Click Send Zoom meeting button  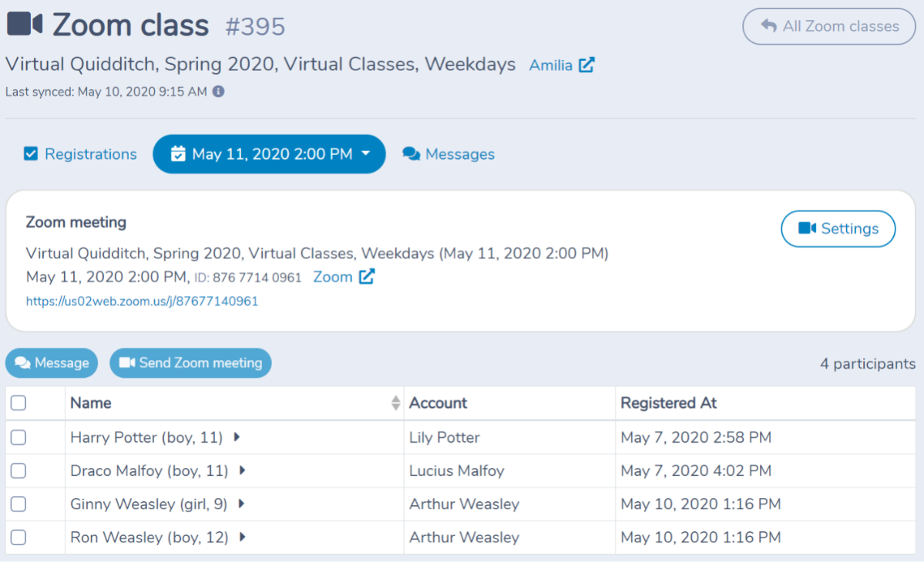coord(190,362)
